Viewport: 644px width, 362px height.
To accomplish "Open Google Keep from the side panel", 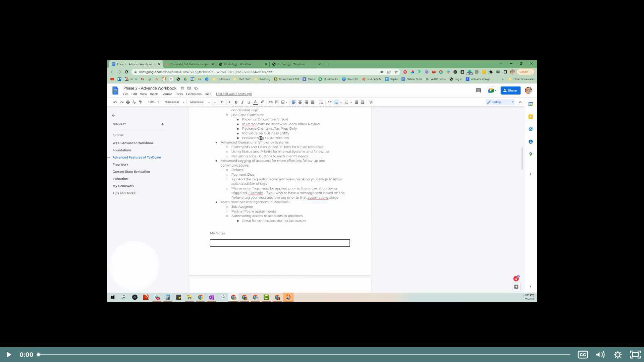I will tap(530, 117).
